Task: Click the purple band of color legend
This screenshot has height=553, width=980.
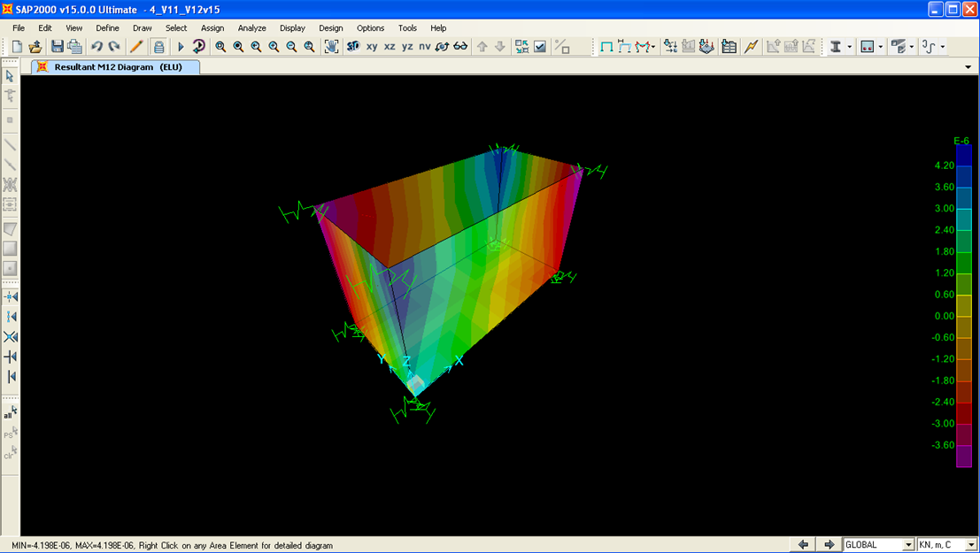Action: tap(963, 457)
